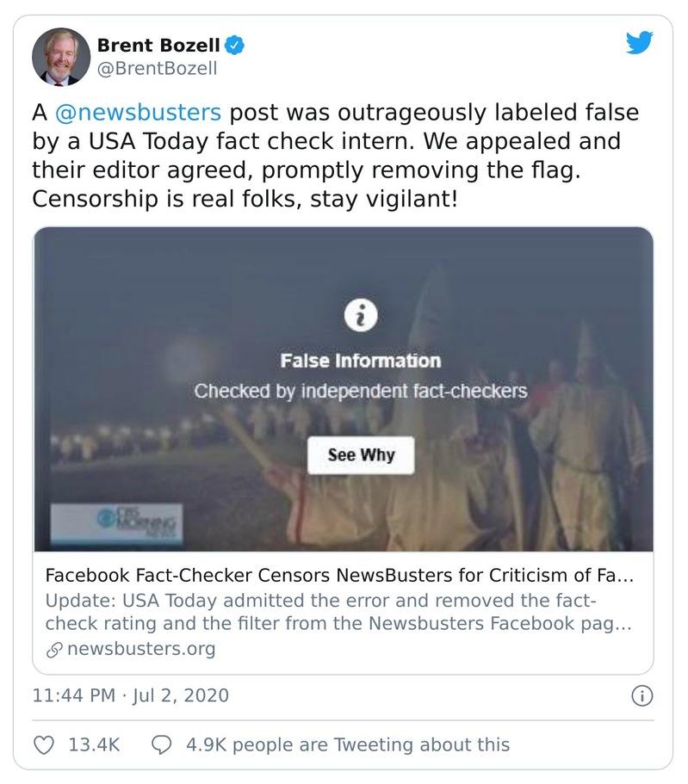Screen dimensions: 688x784
Task: Click the reply speech bubble icon
Action: coord(162,744)
